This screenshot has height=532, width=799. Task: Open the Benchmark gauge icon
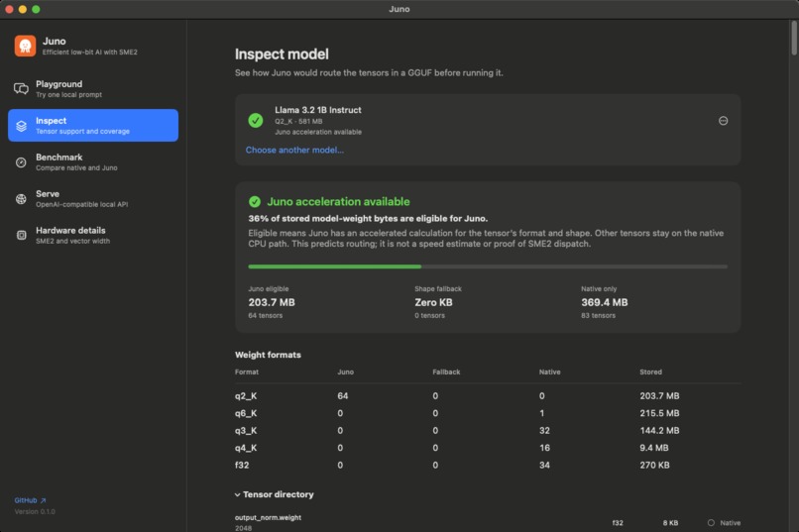pyautogui.click(x=21, y=162)
